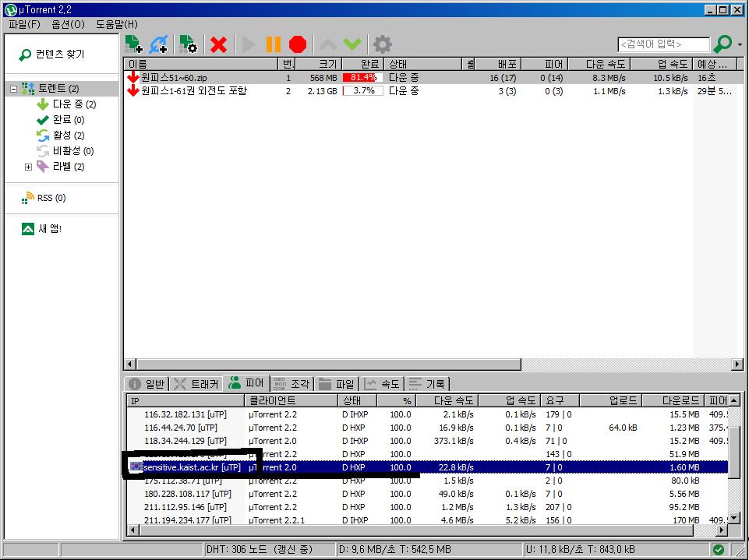Sort peers by 업로드 column header
The image size is (749, 560).
[x=611, y=400]
